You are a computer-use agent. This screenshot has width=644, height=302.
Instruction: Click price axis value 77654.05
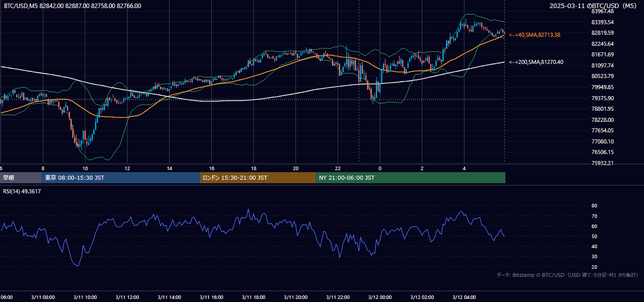[x=603, y=130]
